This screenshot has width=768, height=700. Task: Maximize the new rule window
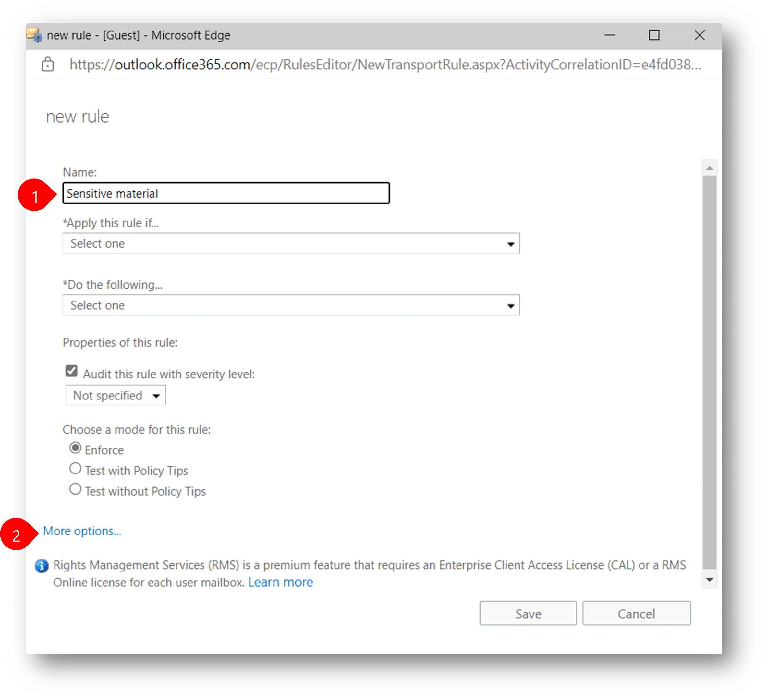pos(654,35)
